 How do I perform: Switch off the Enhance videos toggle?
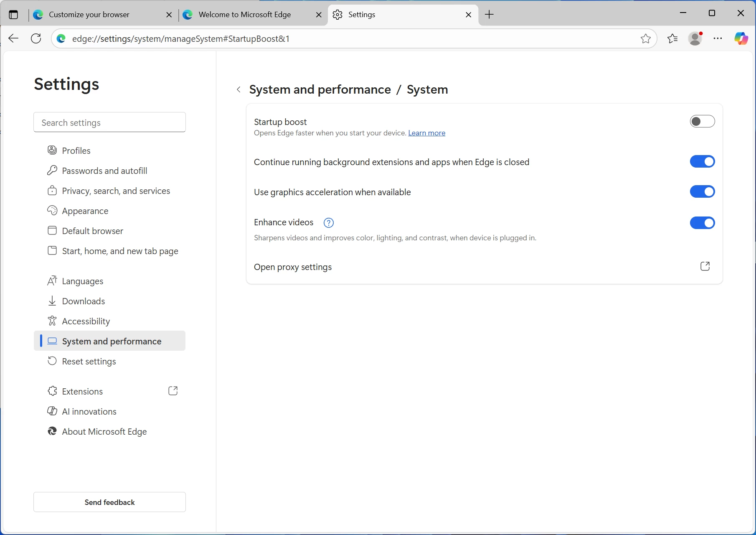coord(702,223)
